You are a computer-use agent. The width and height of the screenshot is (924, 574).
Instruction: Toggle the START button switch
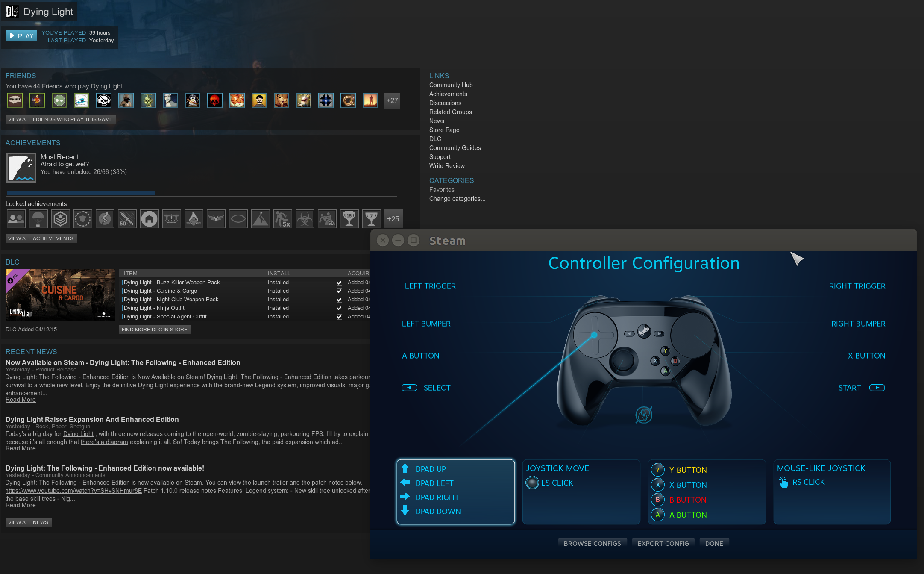pyautogui.click(x=877, y=388)
